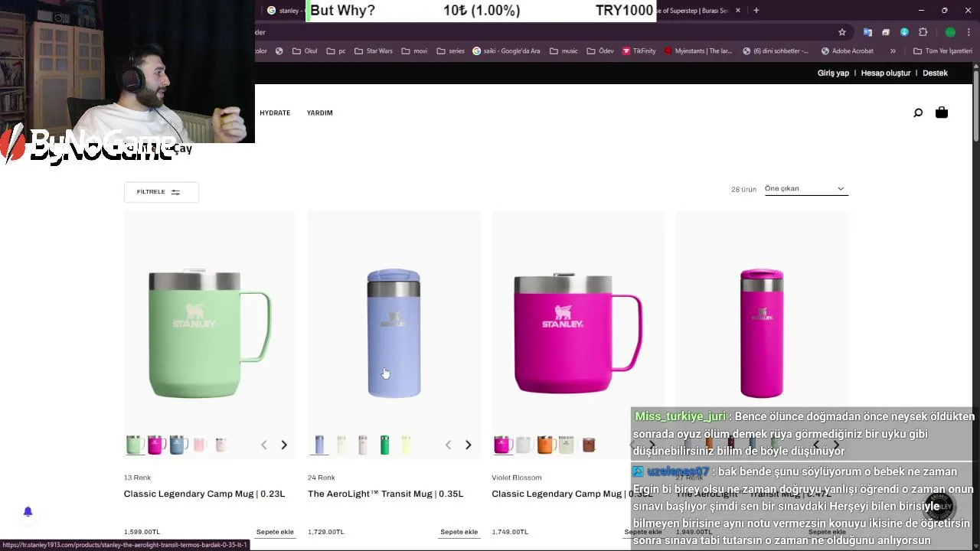Open the Chrome extensions puzzle icon
This screenshot has height=551, width=980.
923,32
